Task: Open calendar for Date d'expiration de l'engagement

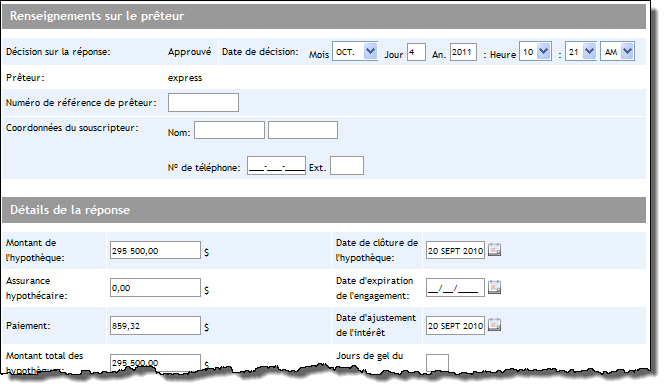Action: click(494, 287)
